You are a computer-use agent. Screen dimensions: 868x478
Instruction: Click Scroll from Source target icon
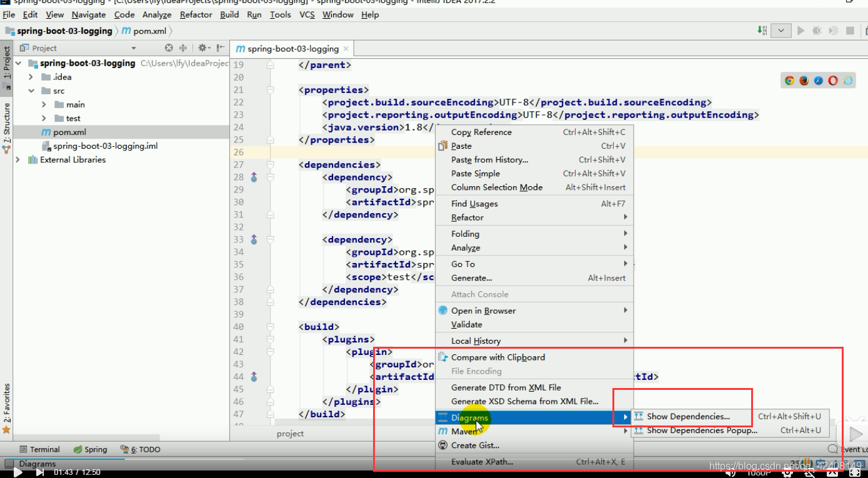coord(169,48)
